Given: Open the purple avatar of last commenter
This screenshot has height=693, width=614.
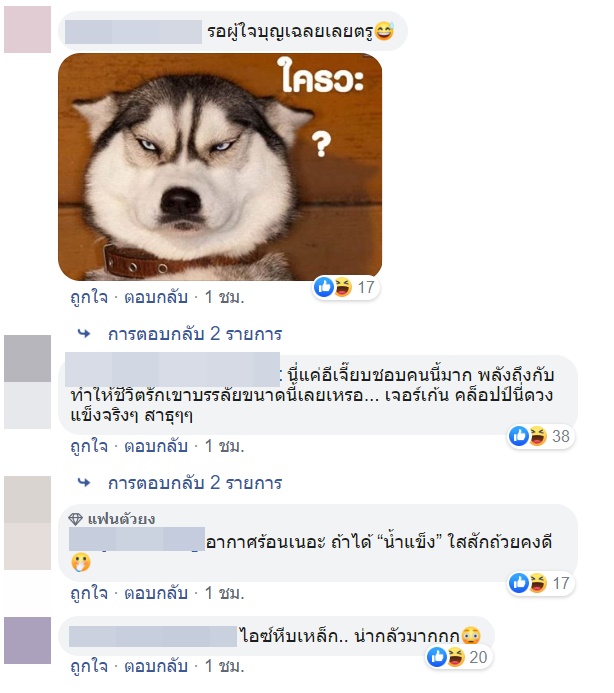Looking at the screenshot, I should (27, 640).
